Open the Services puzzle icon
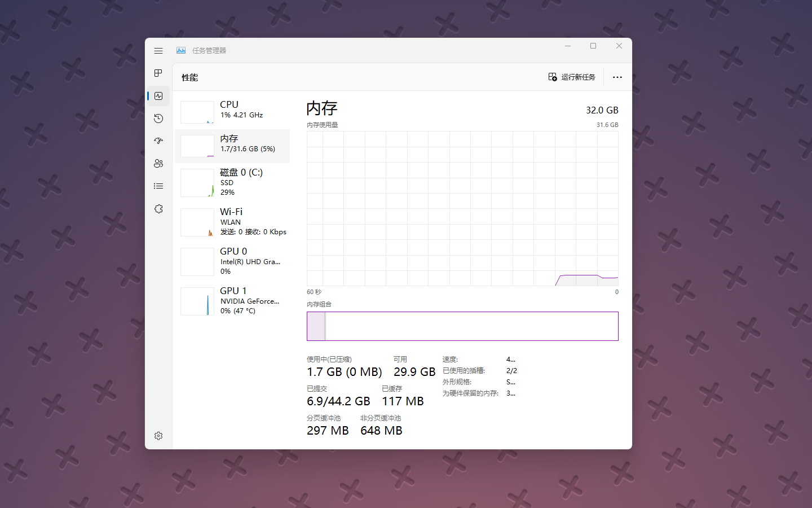The height and width of the screenshot is (508, 812). (158, 209)
